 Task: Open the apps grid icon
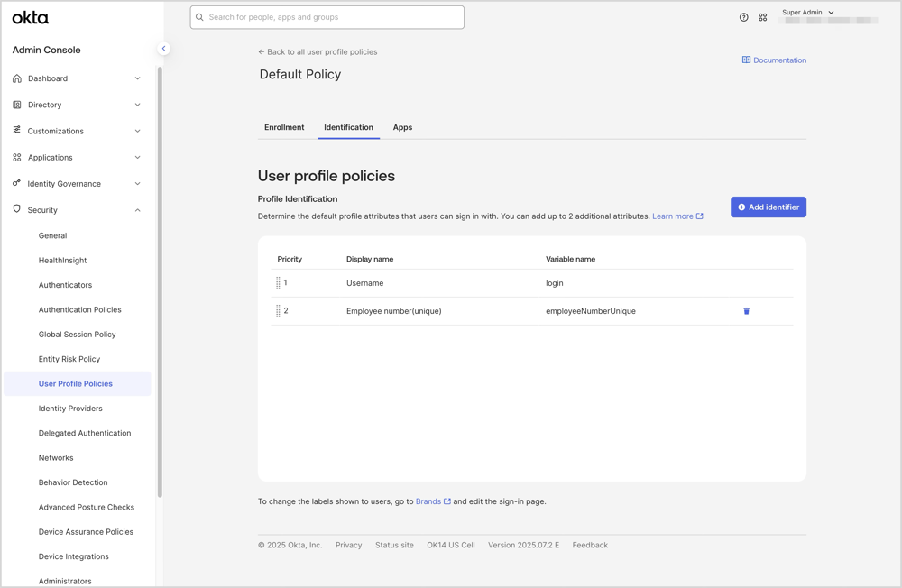(763, 17)
